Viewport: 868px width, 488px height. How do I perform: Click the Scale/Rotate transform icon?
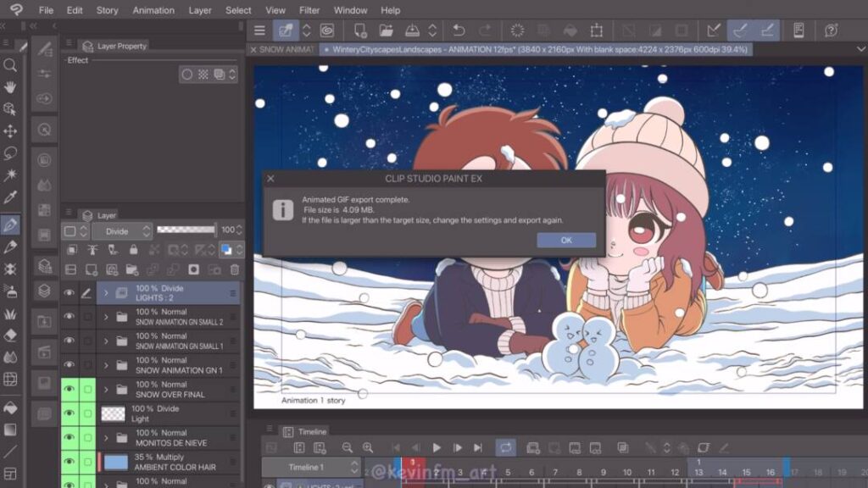click(x=597, y=30)
